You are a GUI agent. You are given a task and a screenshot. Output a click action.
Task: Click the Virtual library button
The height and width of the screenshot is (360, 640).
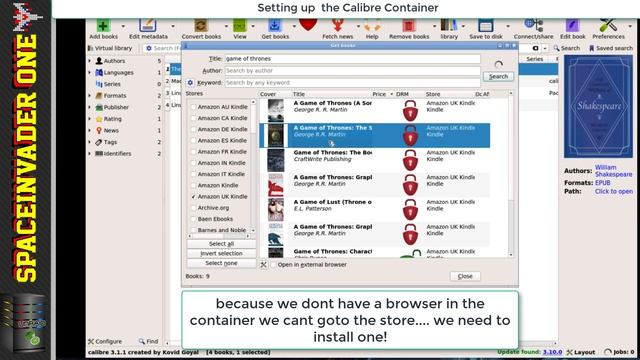point(110,48)
